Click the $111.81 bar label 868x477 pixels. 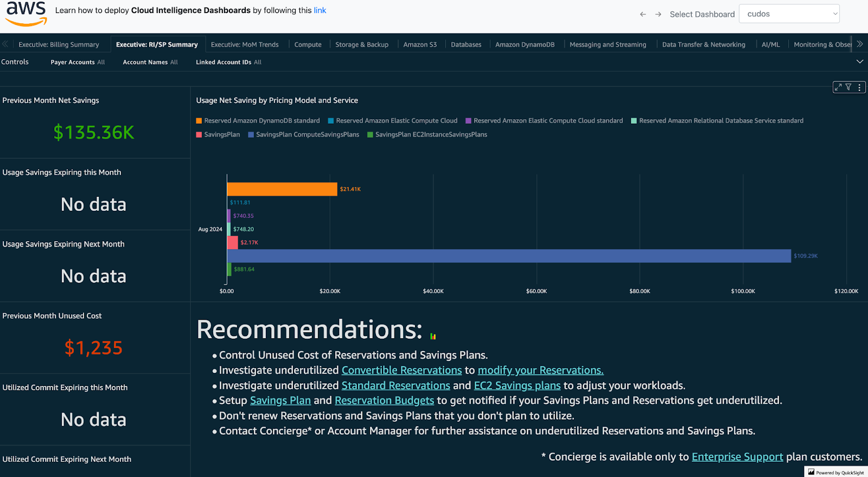click(x=240, y=203)
